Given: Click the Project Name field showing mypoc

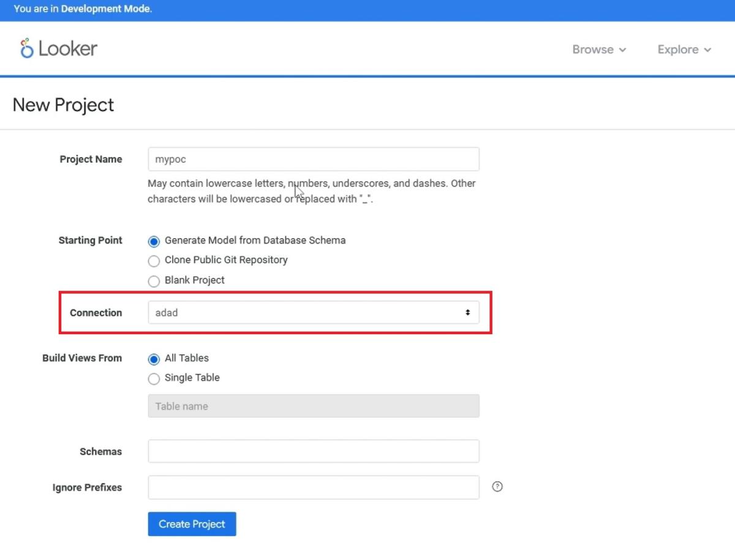Looking at the screenshot, I should (x=314, y=159).
